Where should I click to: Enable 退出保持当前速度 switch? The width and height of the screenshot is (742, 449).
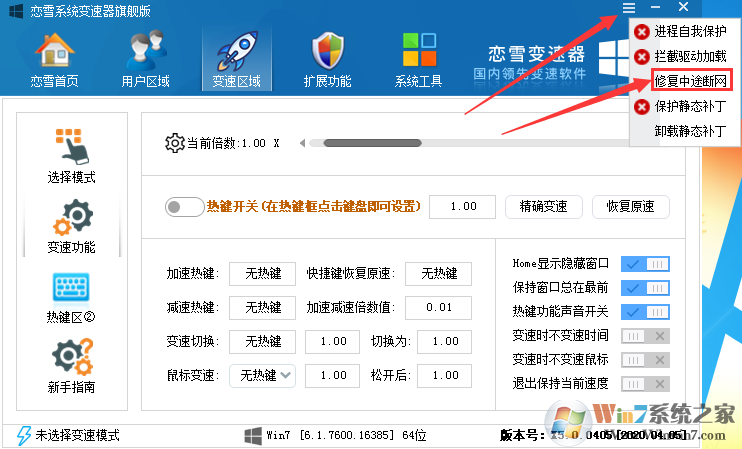click(645, 384)
